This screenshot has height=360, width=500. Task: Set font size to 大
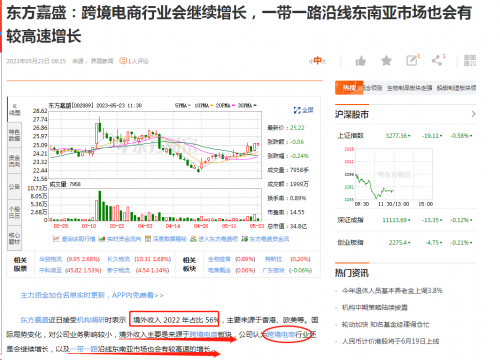click(324, 61)
